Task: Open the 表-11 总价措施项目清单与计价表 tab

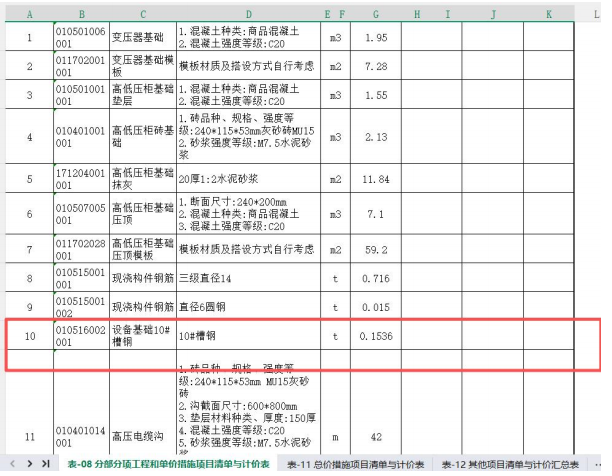Action: tap(356, 464)
